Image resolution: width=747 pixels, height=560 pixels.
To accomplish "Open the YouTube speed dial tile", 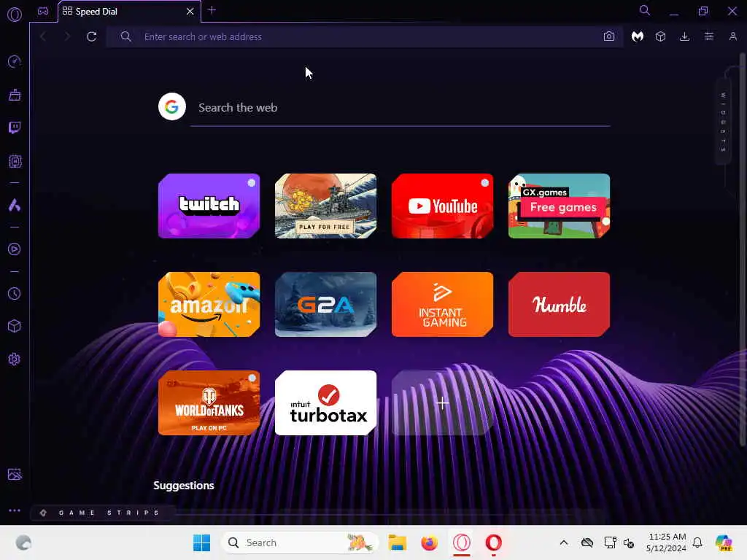I will (x=443, y=206).
